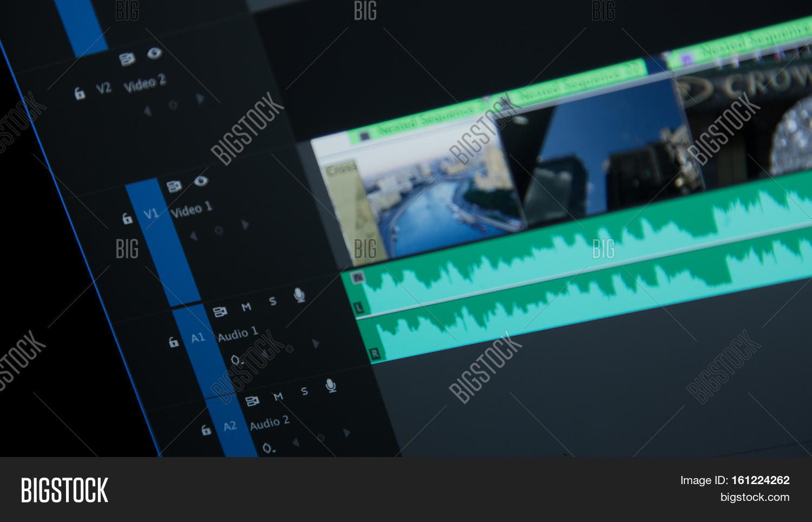
Task: Toggle sync lock on Video 2 track
Action: tap(127, 59)
